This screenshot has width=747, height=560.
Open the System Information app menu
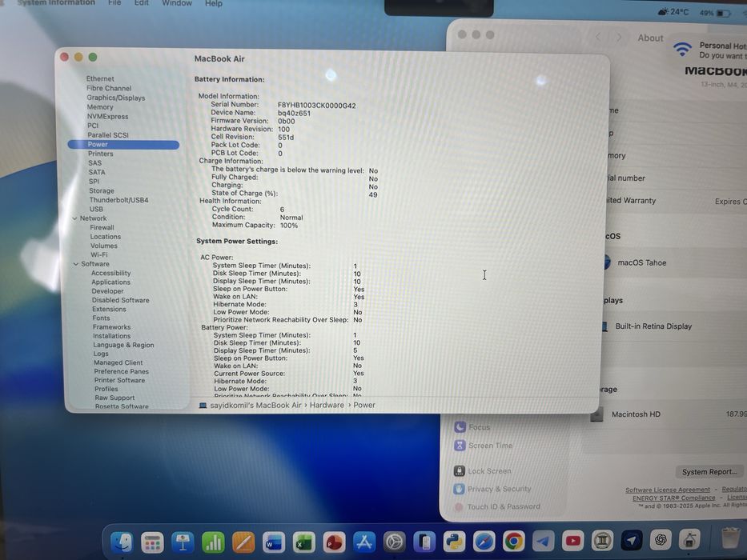coord(56,3)
